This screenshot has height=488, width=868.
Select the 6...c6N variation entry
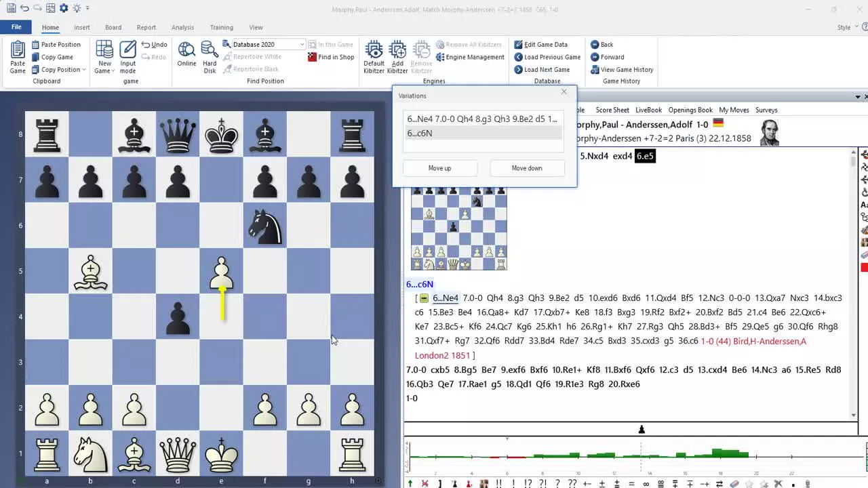(x=420, y=134)
